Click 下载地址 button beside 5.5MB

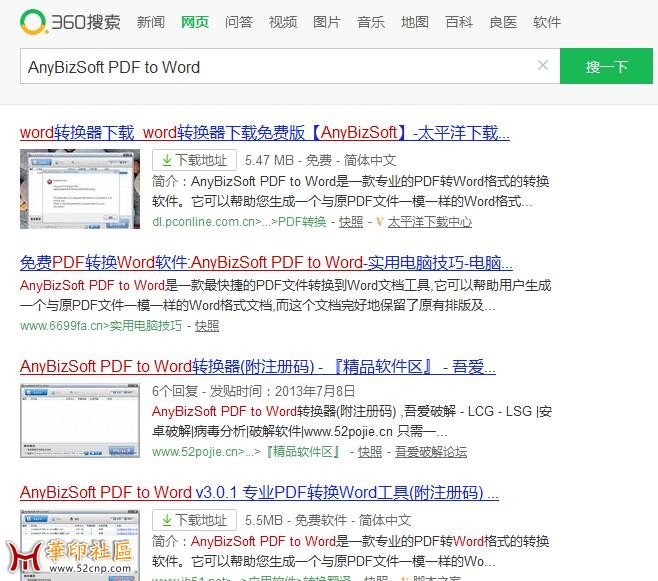pyautogui.click(x=194, y=520)
